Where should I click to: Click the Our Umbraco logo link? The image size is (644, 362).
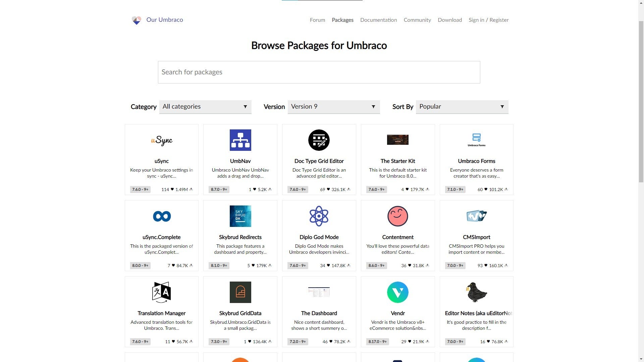(x=157, y=20)
